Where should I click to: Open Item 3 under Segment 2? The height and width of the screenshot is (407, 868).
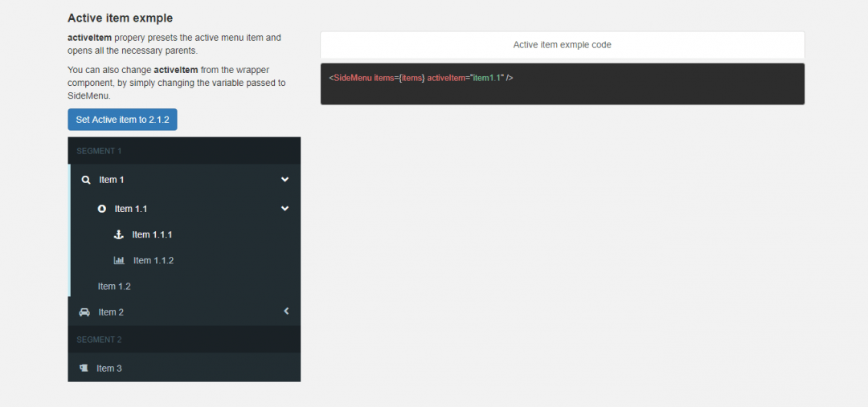coord(184,368)
